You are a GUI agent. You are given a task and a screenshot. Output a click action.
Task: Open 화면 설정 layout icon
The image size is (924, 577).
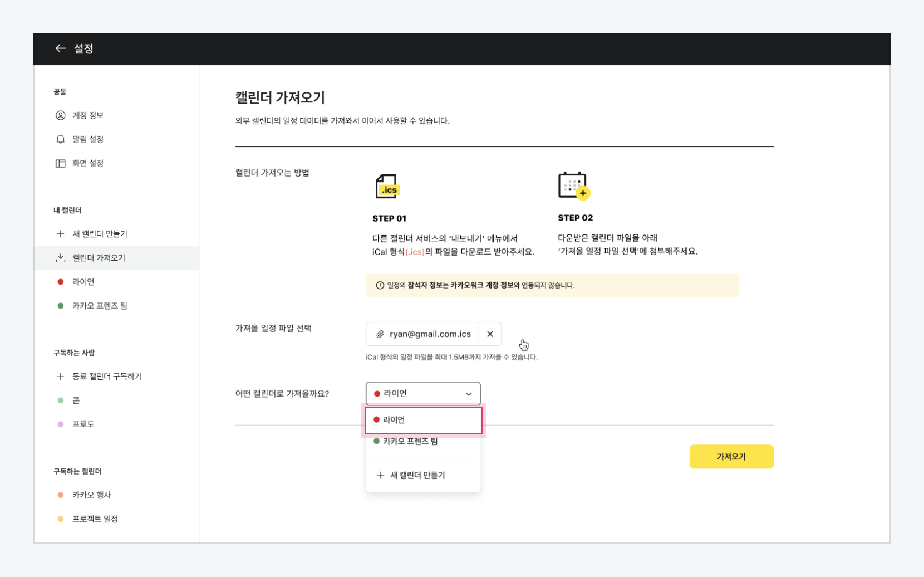coord(61,163)
